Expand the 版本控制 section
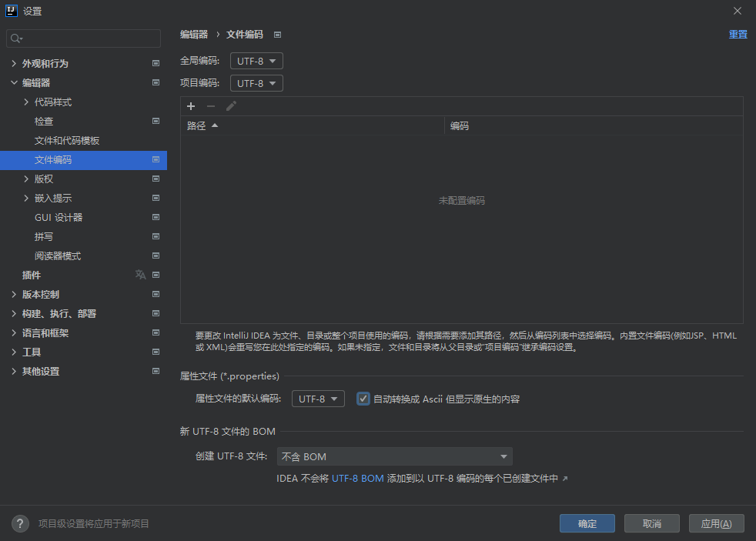 pos(14,294)
